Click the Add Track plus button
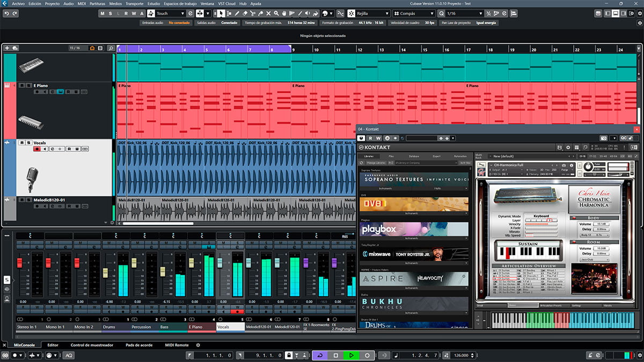Screen dimensions: 644x362 (7, 48)
